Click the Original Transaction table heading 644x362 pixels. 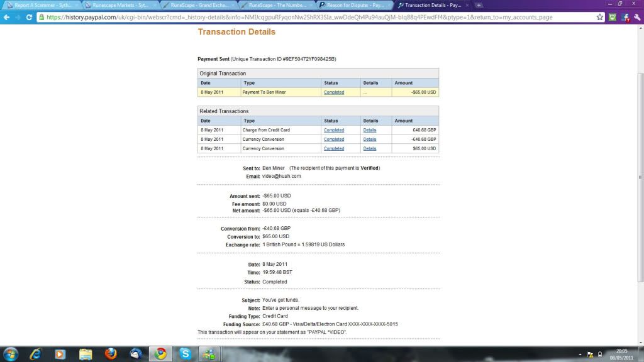pyautogui.click(x=223, y=74)
